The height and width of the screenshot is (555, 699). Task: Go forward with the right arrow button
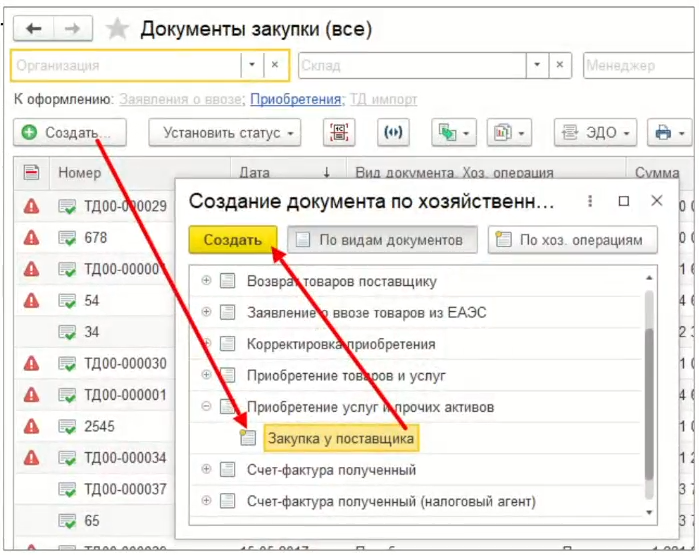pos(73,29)
